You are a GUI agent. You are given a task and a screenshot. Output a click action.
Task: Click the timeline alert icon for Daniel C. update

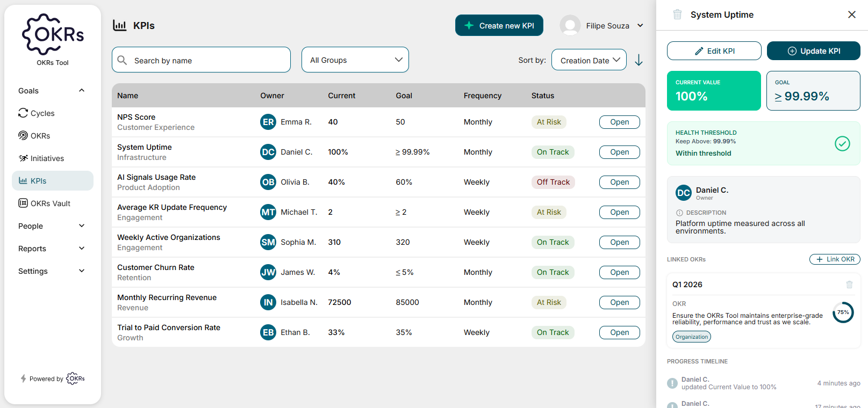(672, 383)
